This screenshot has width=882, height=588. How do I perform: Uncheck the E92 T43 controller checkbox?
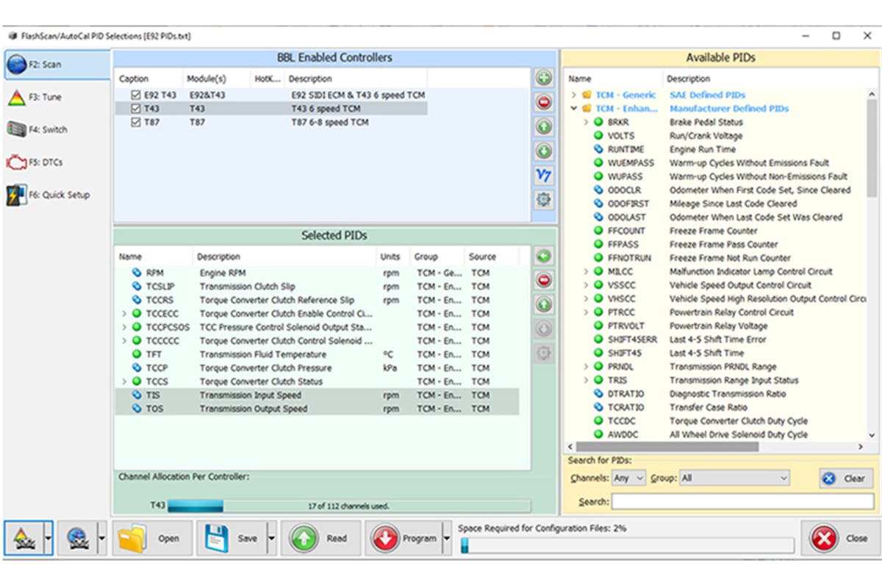[135, 96]
